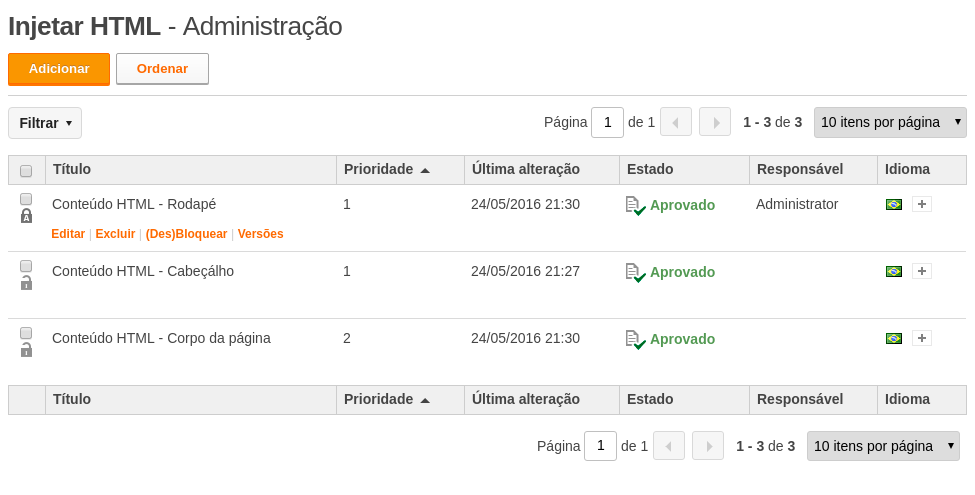Screen dimensions: 975x495
Task: Click the Adicionar button
Action: click(59, 69)
